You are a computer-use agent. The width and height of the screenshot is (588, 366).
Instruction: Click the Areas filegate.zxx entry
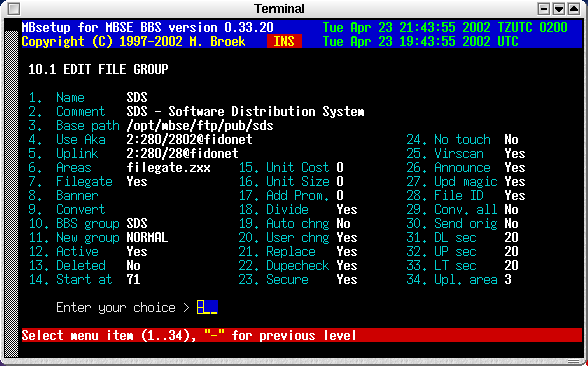[x=168, y=168]
